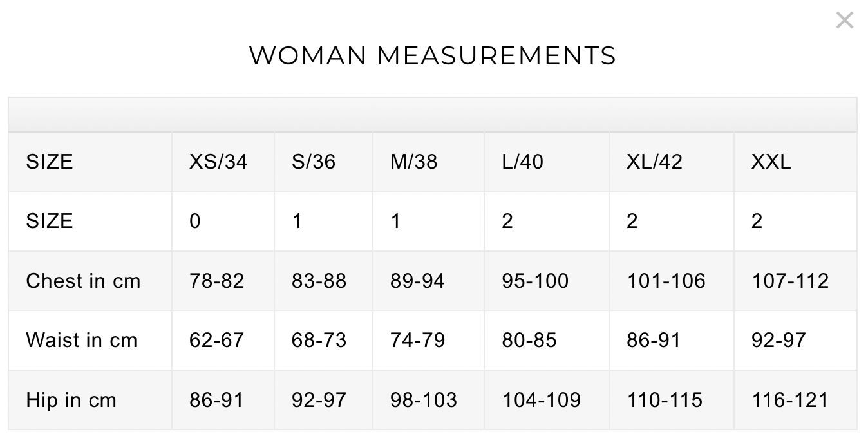
Task: Click the WOMAN MEASUREMENTS title
Action: point(433,55)
